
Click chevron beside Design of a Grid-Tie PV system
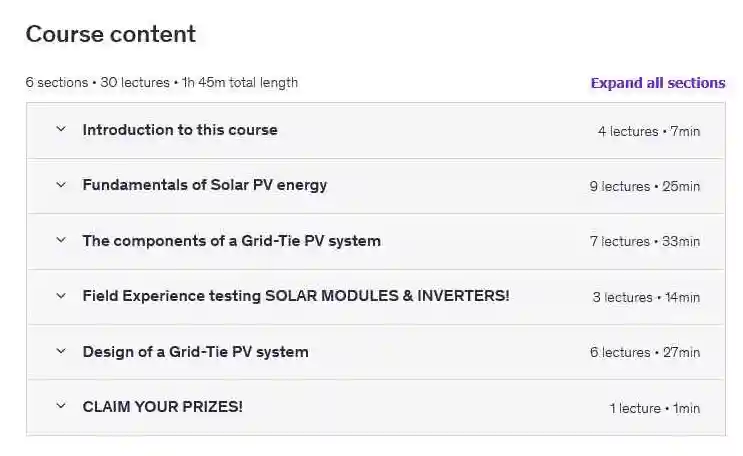(x=61, y=352)
